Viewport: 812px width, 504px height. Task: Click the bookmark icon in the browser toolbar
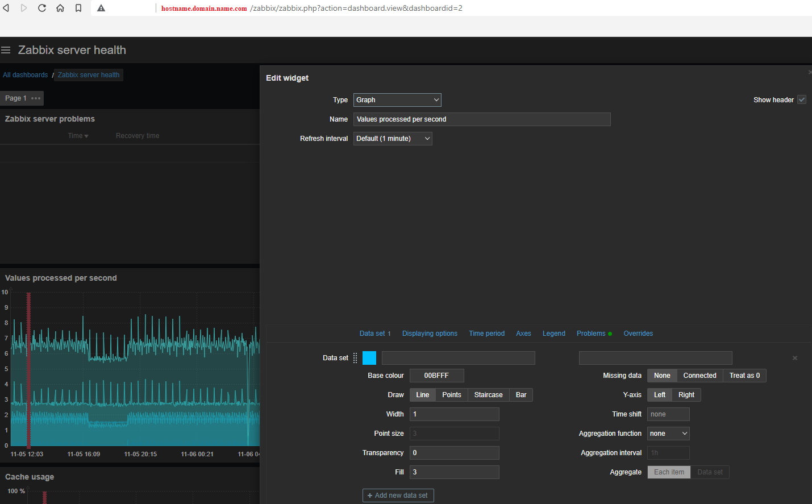pyautogui.click(x=78, y=8)
